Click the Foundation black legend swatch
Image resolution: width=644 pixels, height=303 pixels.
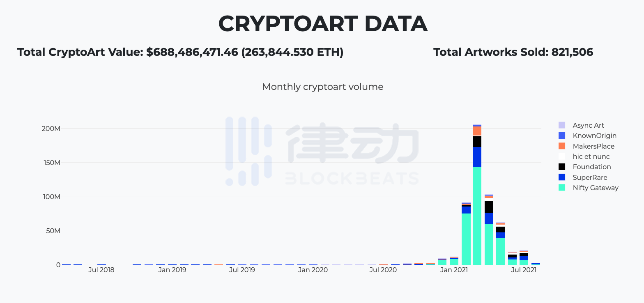click(x=562, y=167)
